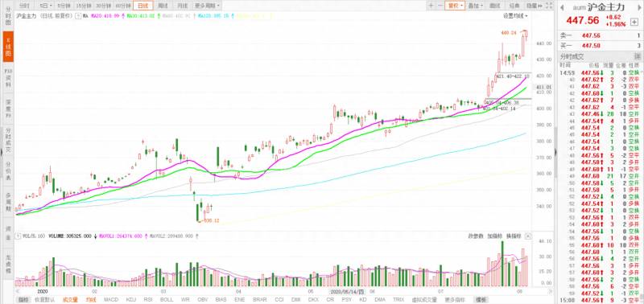Switch to 30分钟 period
644x304 pixels.
[103, 6]
